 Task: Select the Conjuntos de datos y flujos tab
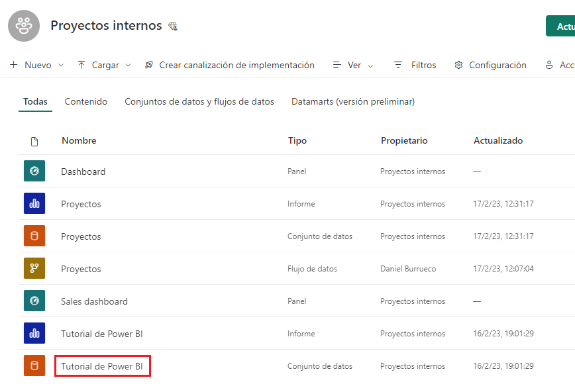pos(199,101)
